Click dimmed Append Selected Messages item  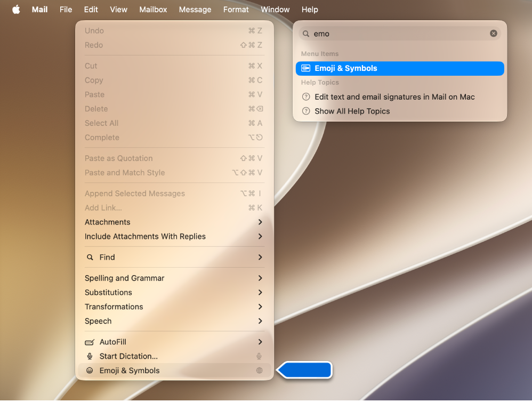click(x=174, y=194)
